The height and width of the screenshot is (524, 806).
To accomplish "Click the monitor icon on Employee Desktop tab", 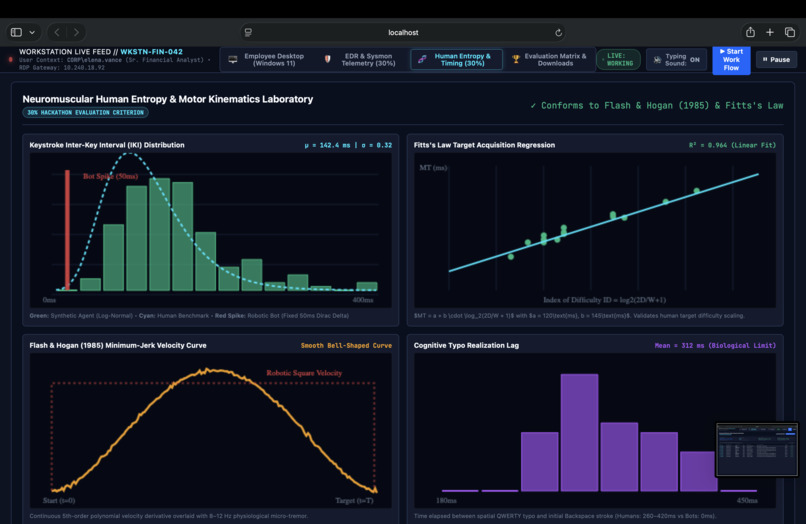I will (233, 60).
